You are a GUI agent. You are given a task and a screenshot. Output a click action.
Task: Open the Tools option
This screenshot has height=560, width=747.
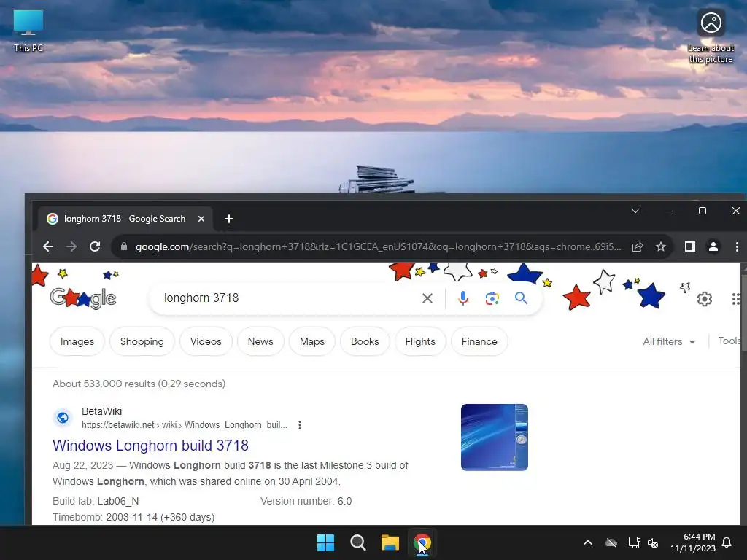click(729, 341)
